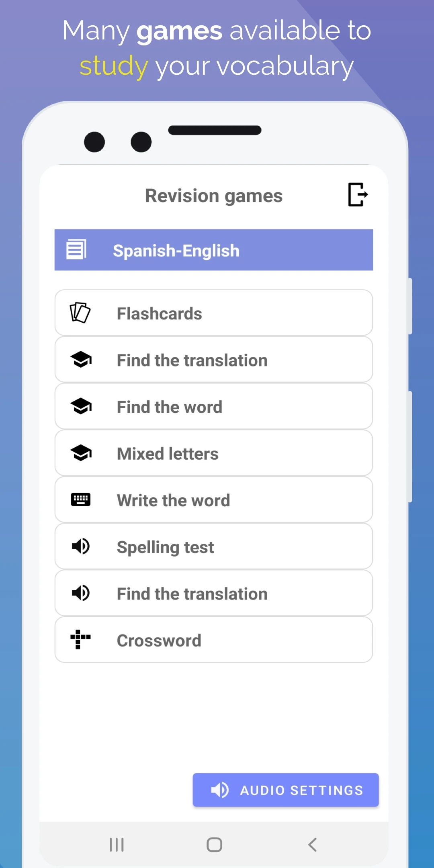Open the Flashcards game

point(213,313)
